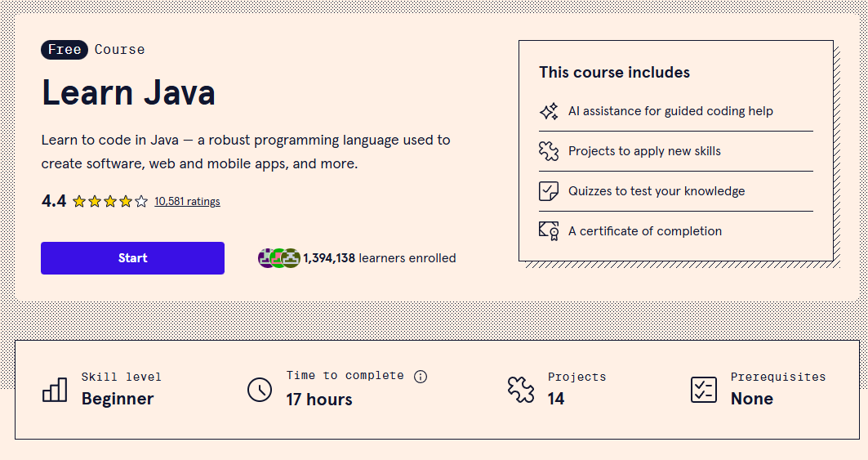Click the info icon beside Time to complete
This screenshot has height=460, width=868.
point(421,377)
